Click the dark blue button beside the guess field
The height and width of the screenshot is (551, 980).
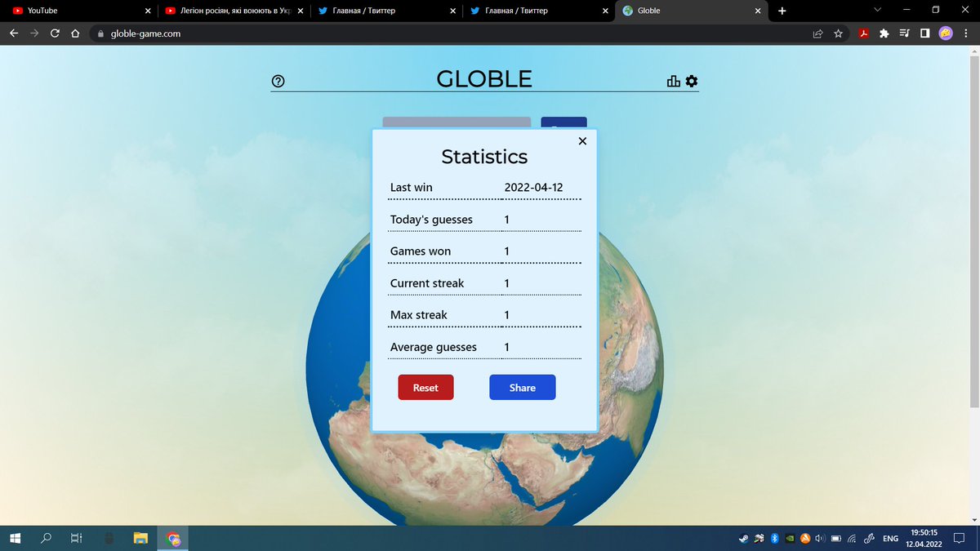(563, 122)
